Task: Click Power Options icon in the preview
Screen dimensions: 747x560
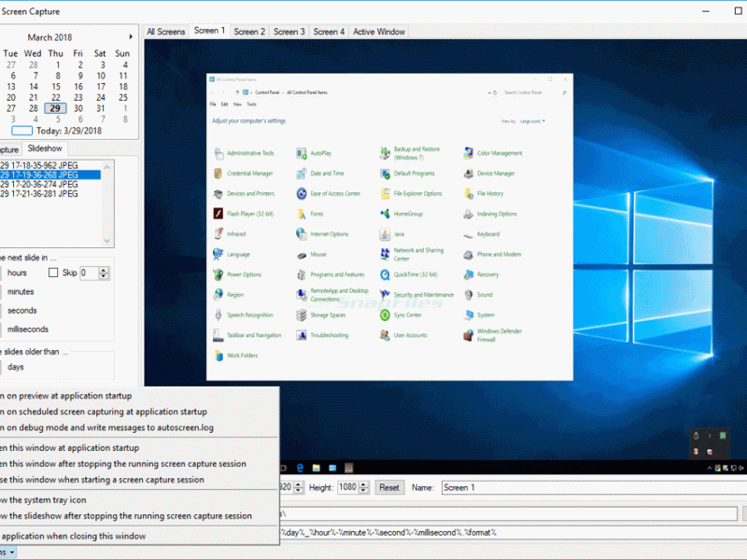Action: click(218, 274)
